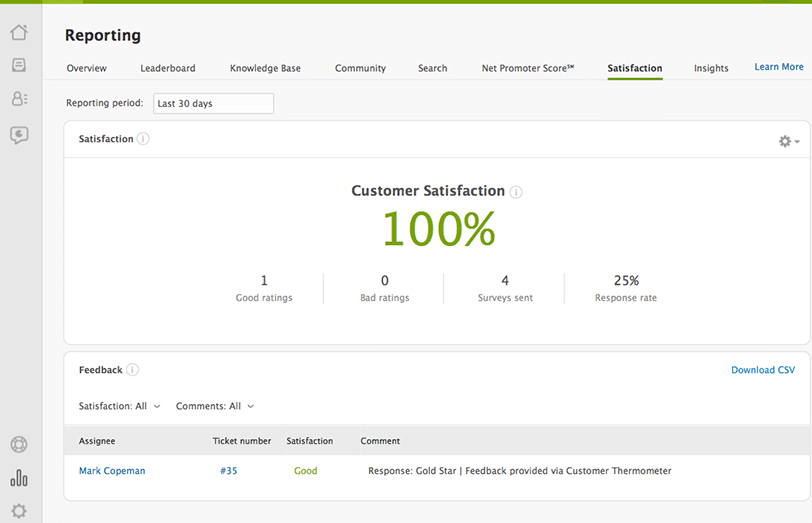Open the Reporting bar chart icon
Image resolution: width=812 pixels, height=523 pixels.
pyautogui.click(x=19, y=477)
